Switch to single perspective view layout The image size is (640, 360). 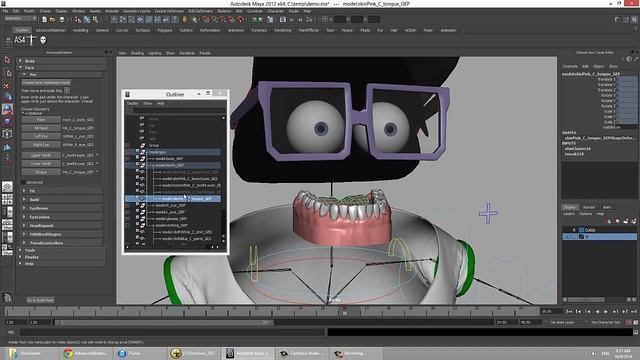[x=7, y=187]
